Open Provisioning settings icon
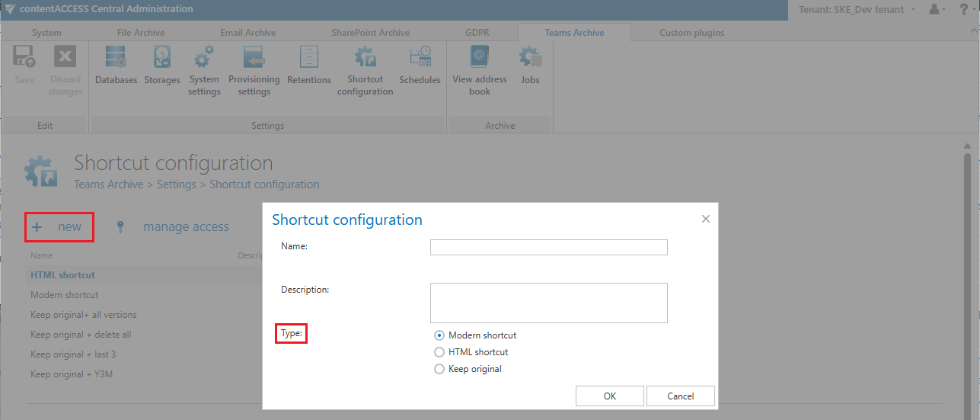The image size is (980, 420). click(254, 59)
